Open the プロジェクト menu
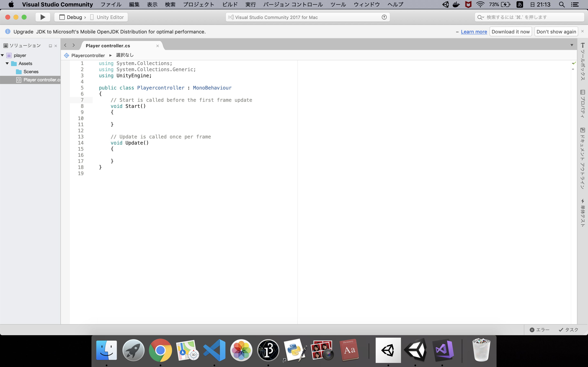 198,4
